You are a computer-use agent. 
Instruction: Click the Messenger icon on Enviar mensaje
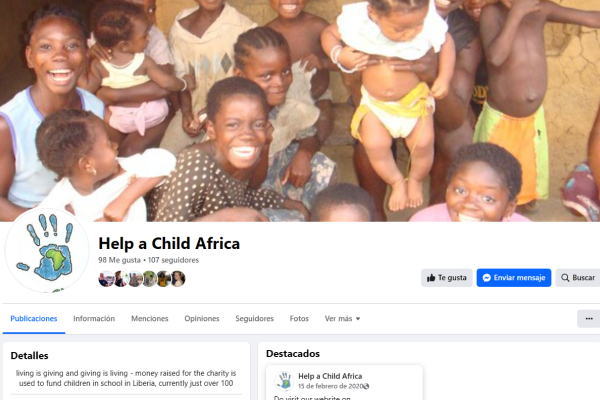coord(487,278)
